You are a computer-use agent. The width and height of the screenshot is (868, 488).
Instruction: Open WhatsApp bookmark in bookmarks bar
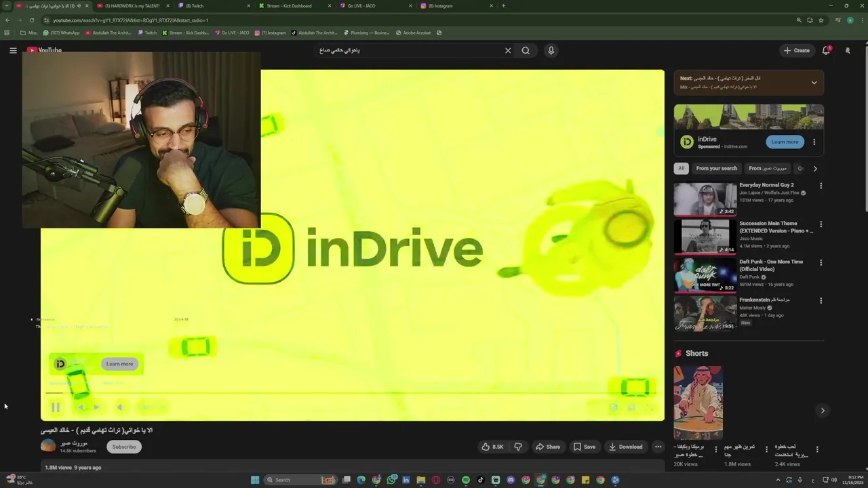[61, 33]
